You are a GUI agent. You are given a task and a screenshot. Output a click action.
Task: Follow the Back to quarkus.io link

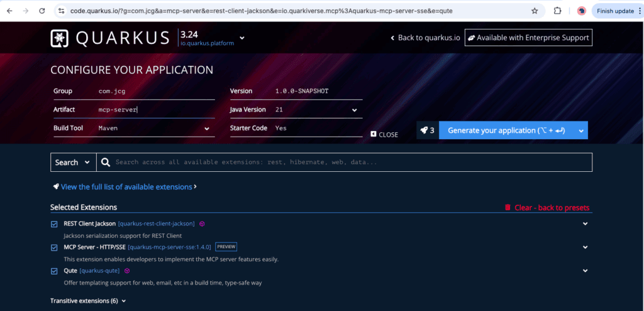(425, 38)
